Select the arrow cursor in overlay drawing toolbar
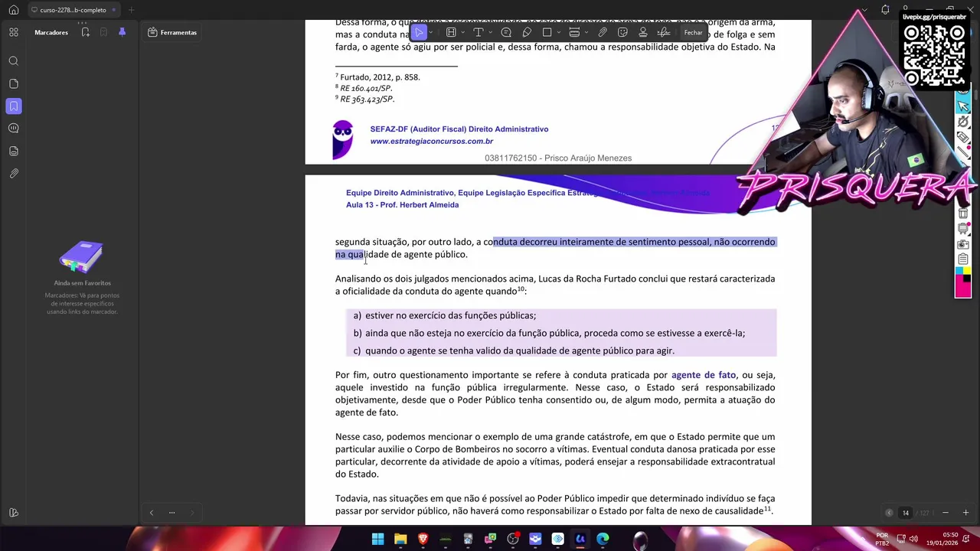Screen dimensions: 980x551 click(963, 106)
